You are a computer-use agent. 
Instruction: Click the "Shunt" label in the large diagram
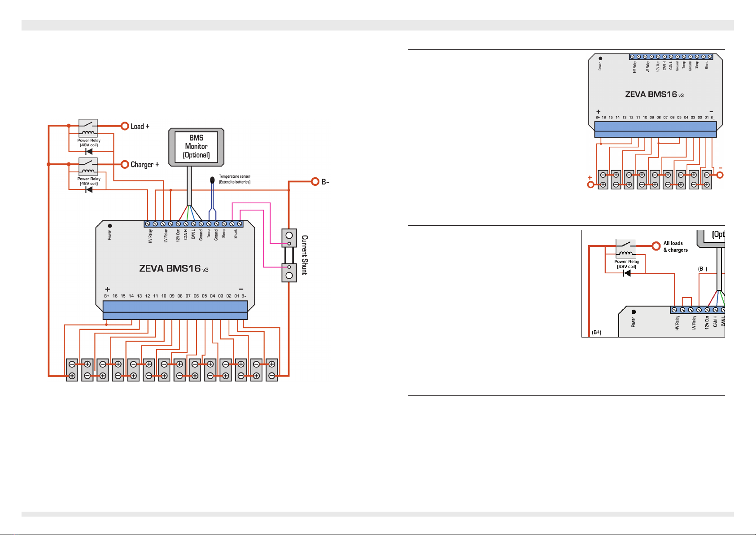236,234
